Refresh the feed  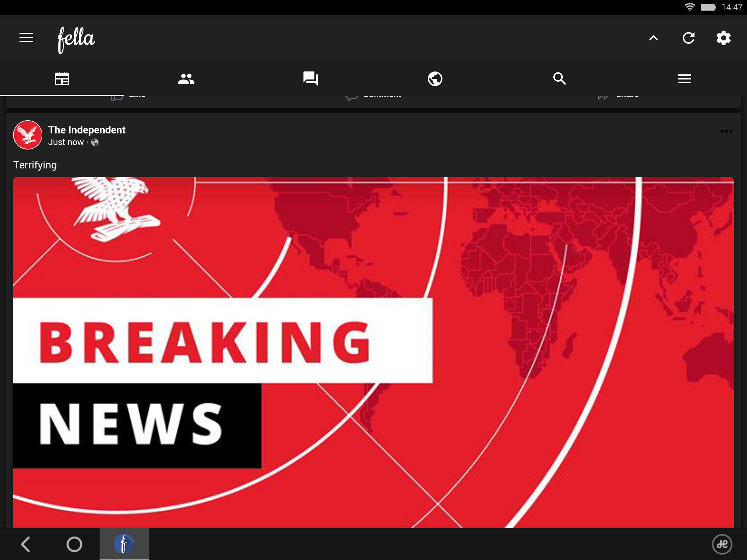pyautogui.click(x=688, y=38)
